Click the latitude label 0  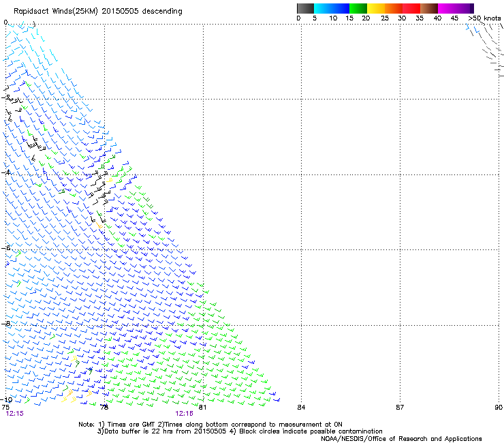point(5,22)
